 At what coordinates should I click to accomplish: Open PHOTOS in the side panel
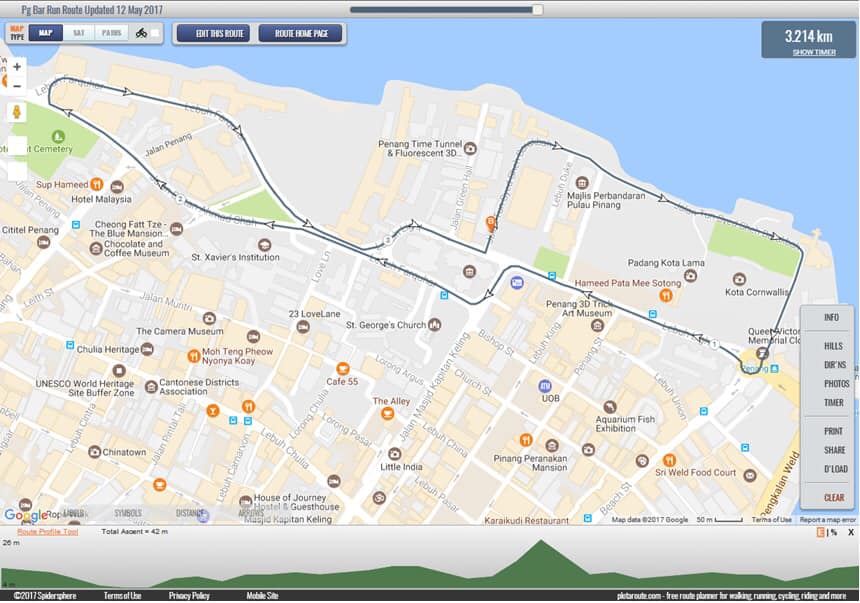coord(836,384)
